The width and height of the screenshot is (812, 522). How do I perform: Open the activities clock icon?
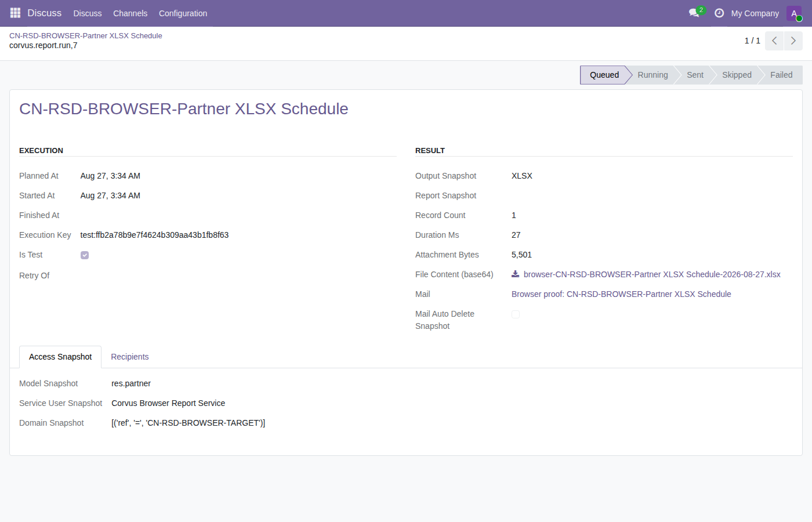coord(719,13)
